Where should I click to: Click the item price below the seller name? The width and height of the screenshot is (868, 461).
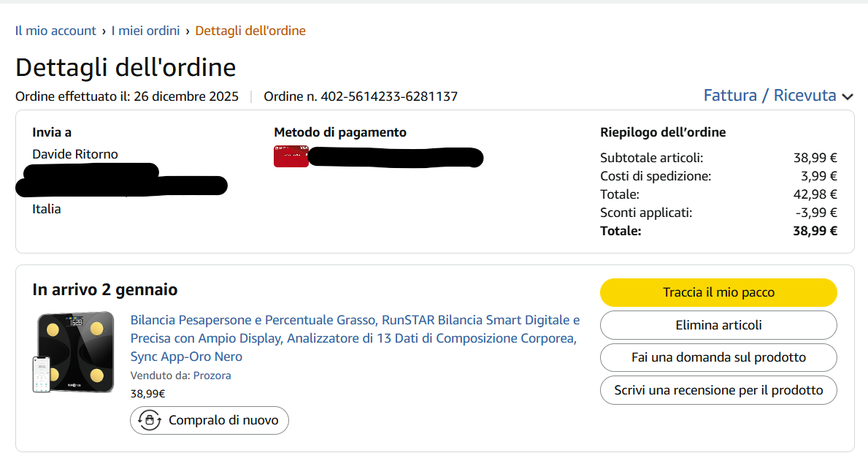[x=147, y=394]
